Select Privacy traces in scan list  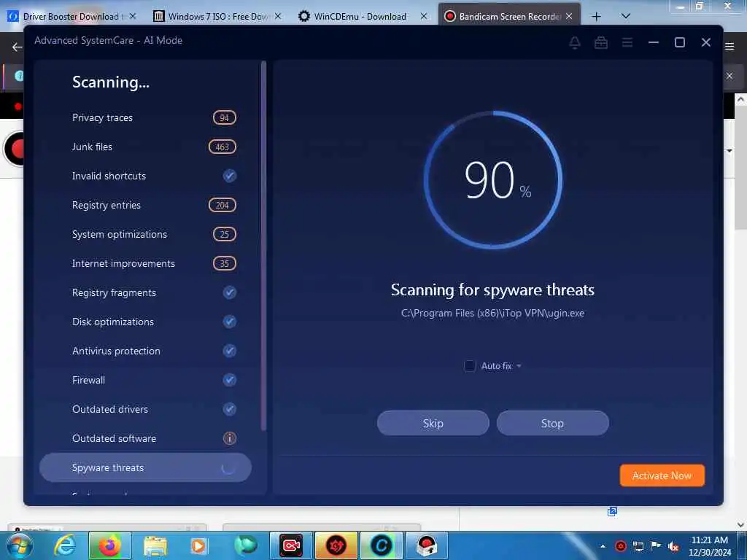pos(145,117)
